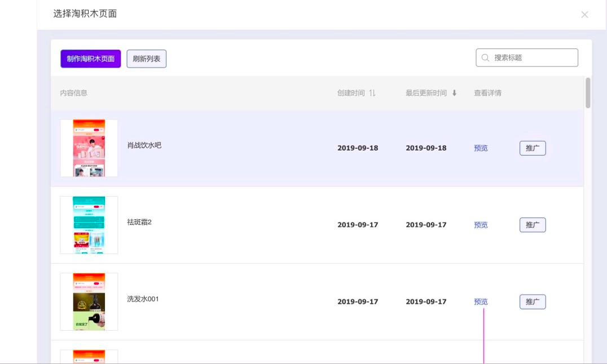Open 预览 link for 洗发水001
Viewport: 607px width, 364px height.
(x=481, y=301)
